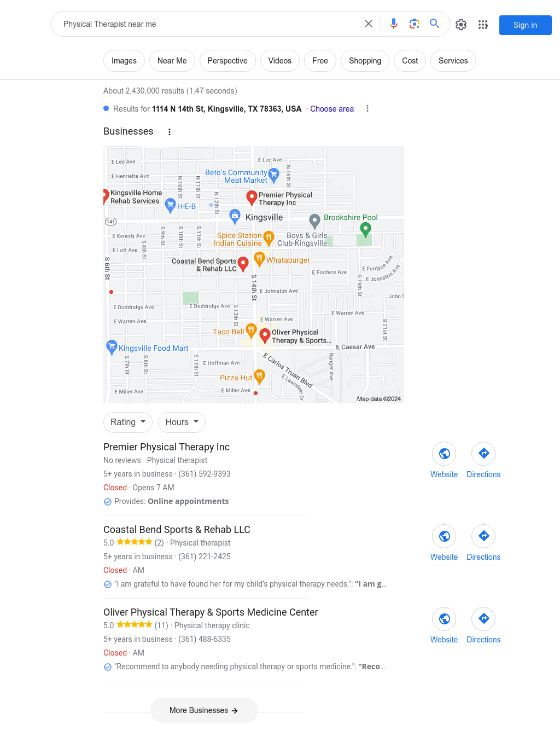Screen dimensions: 560x736
Task: Open Premier Physical Therapy website icon
Action: click(x=444, y=454)
